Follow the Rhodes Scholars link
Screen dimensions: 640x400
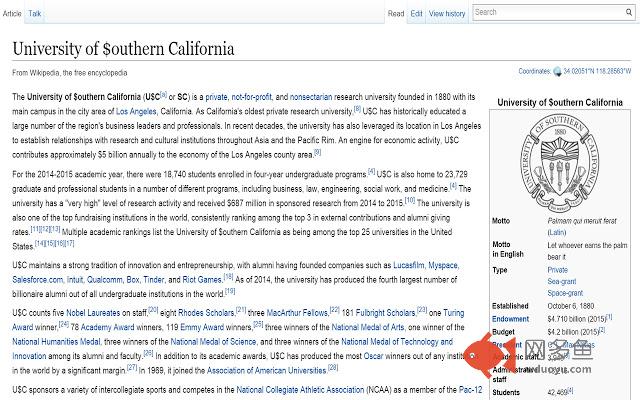click(206, 313)
